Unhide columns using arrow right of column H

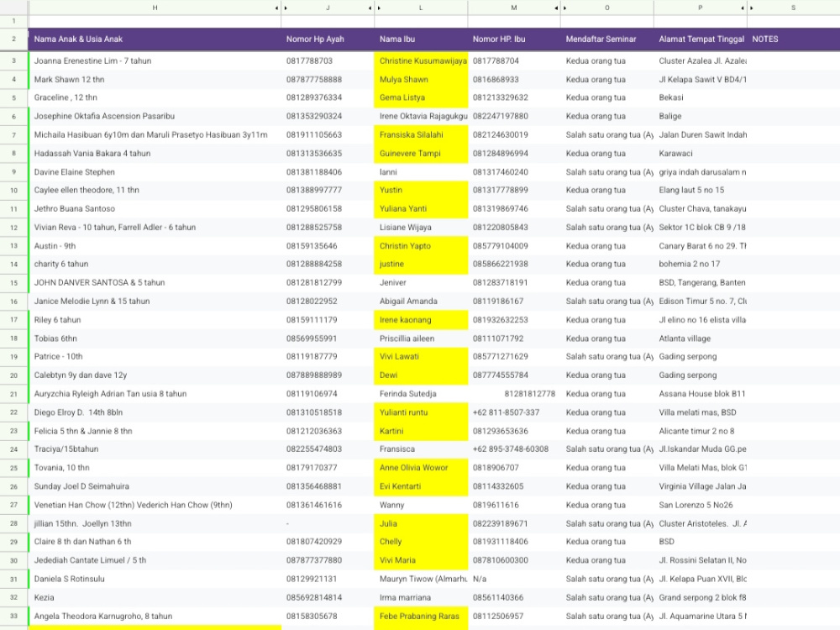pos(276,8)
